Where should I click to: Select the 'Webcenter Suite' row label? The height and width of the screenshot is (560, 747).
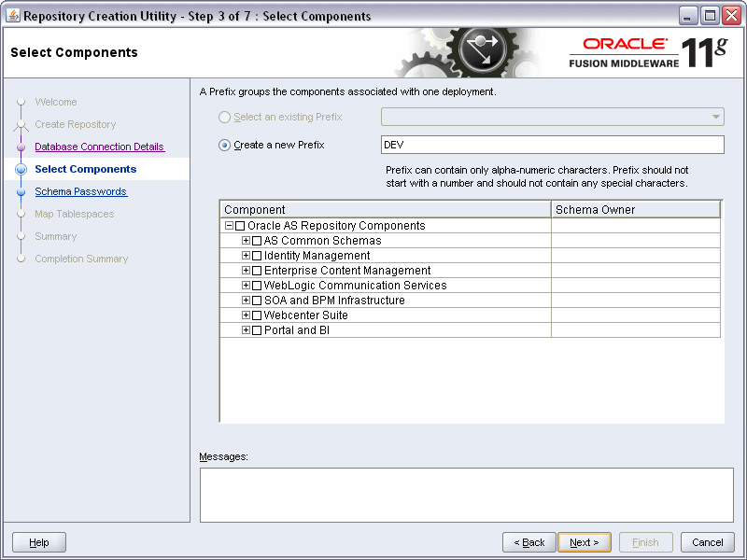tap(306, 315)
